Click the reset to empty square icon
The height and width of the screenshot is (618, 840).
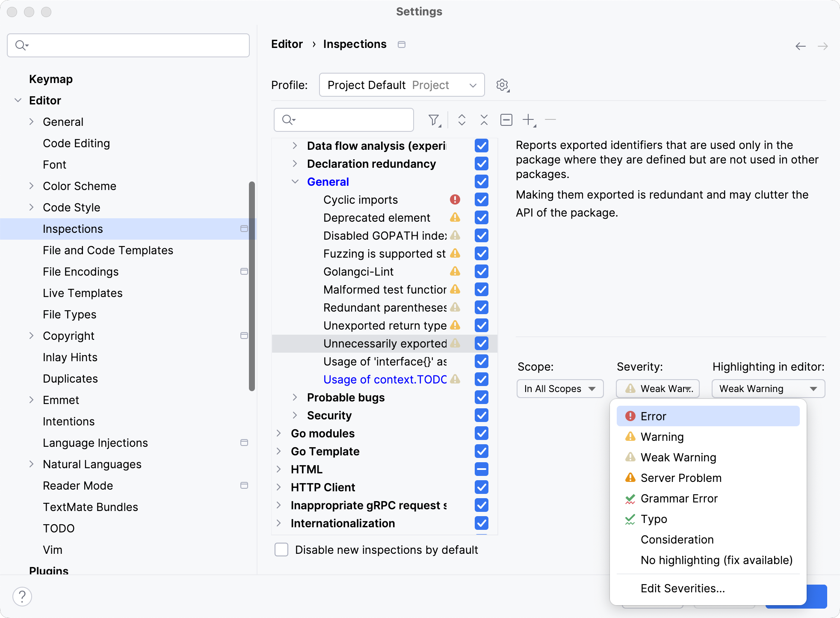click(506, 120)
